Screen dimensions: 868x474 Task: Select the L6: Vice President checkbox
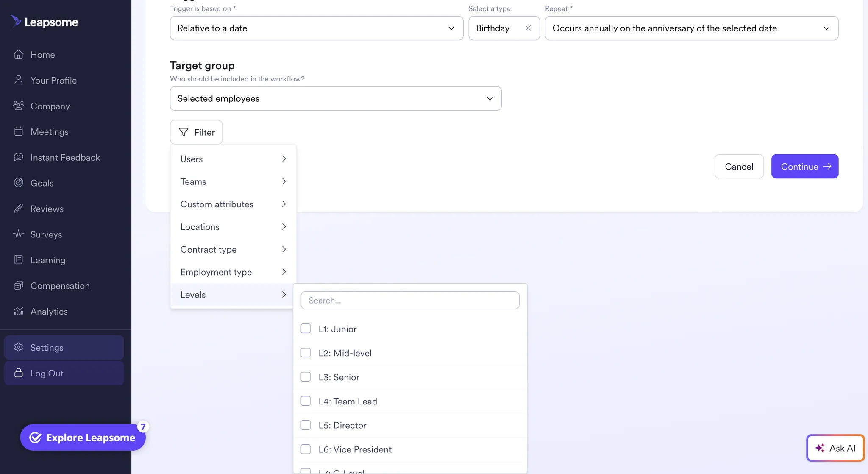pos(305,449)
